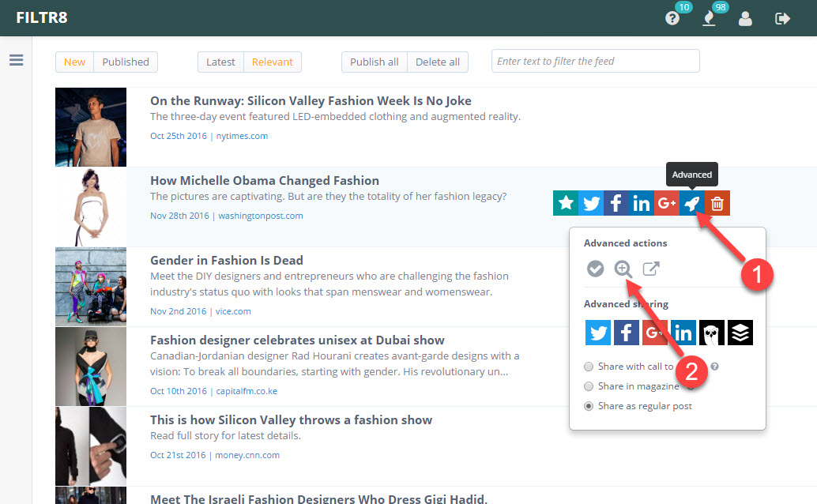
Task: Sort feed by Latest
Action: (x=220, y=62)
